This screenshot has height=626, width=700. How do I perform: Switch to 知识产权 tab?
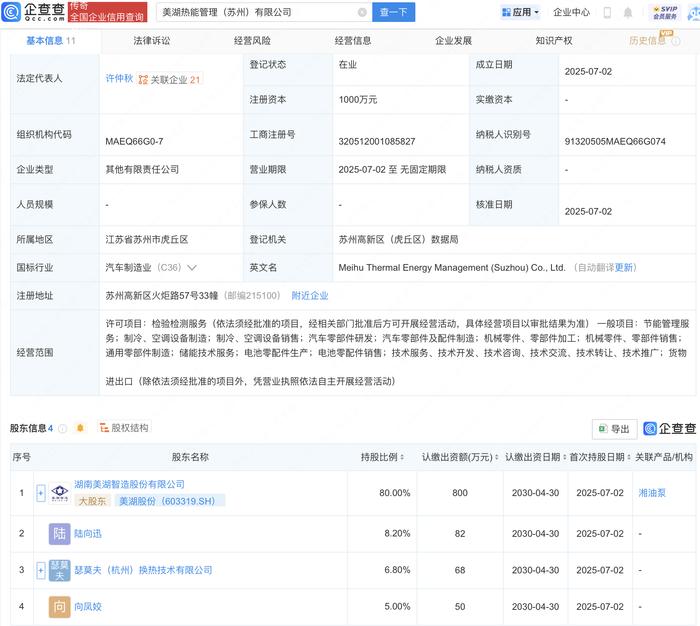[554, 41]
